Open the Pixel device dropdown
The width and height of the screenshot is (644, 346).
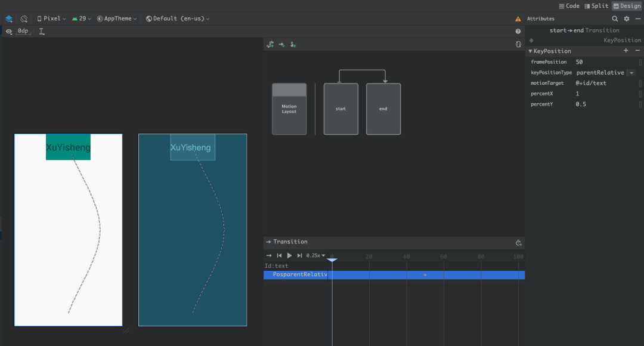point(51,18)
